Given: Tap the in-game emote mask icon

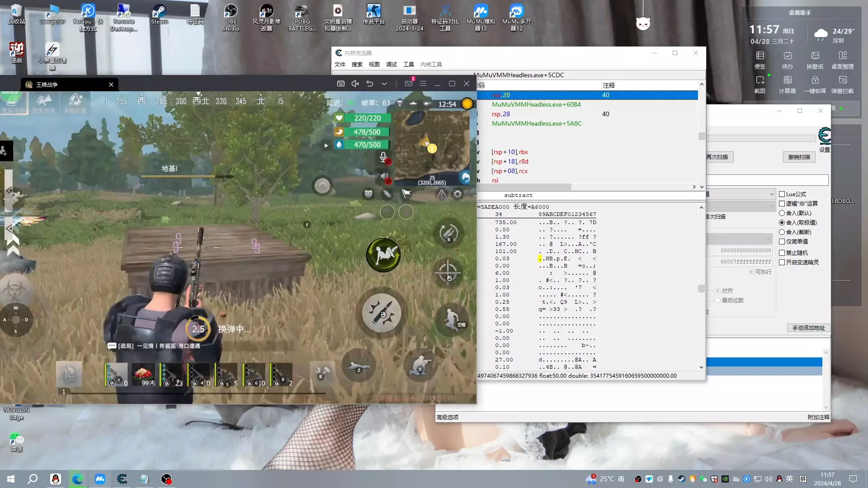Looking at the screenshot, I should pos(368,194).
